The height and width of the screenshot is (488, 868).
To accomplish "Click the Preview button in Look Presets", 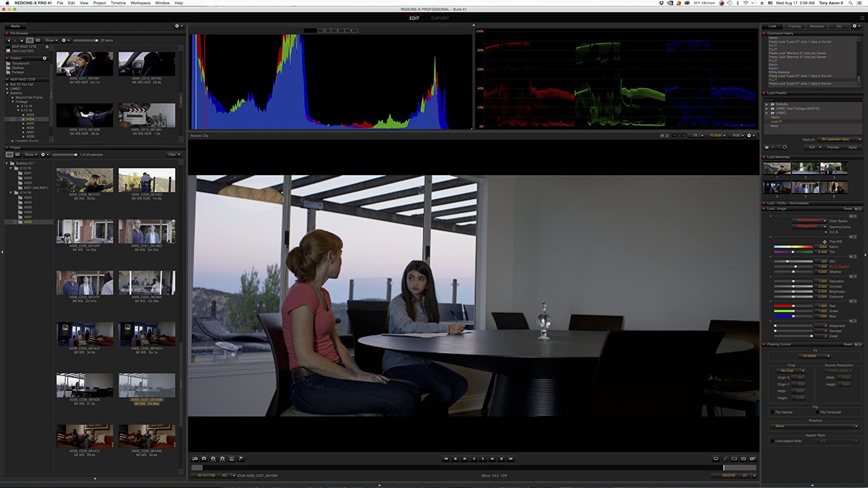I will [x=833, y=148].
